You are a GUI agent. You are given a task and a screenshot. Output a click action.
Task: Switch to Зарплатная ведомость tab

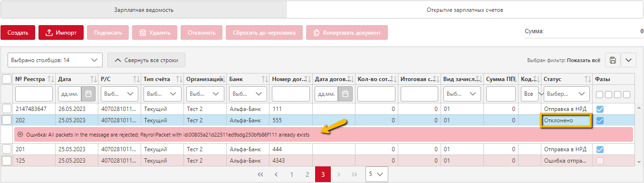click(144, 9)
